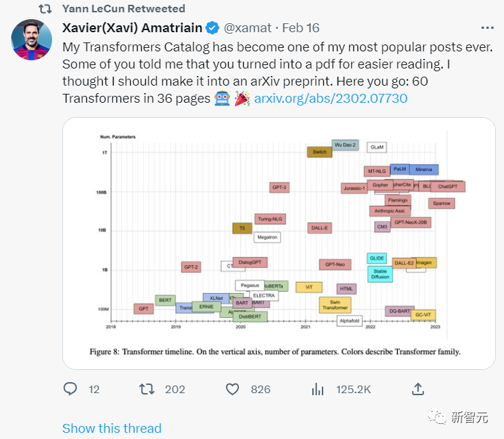
Task: Click the retweeted indicator icon
Action: [x=45, y=9]
